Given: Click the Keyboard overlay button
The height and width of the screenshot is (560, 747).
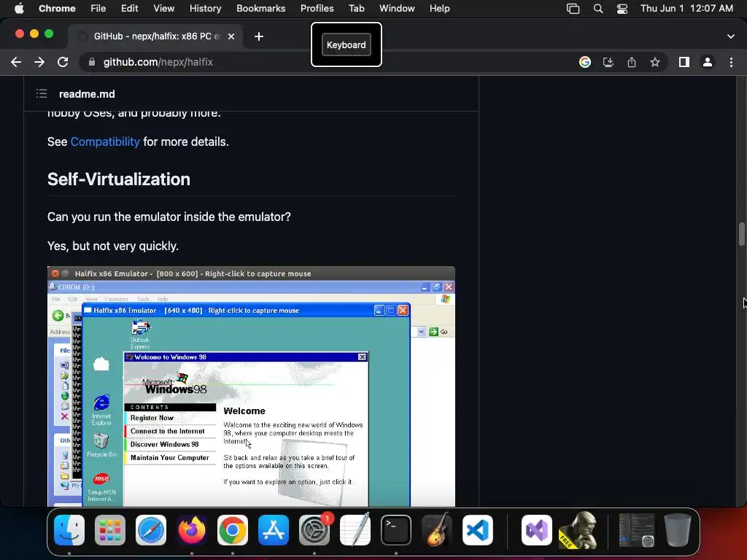Looking at the screenshot, I should tap(347, 44).
